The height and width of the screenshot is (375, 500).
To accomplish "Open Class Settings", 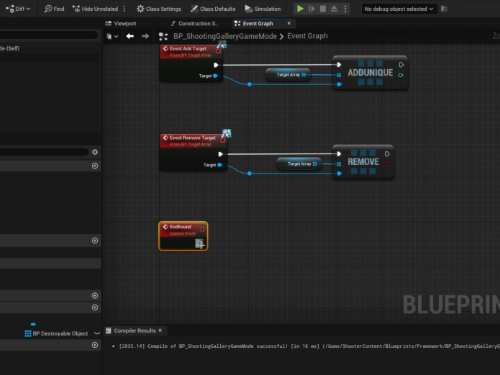I will (x=159, y=9).
